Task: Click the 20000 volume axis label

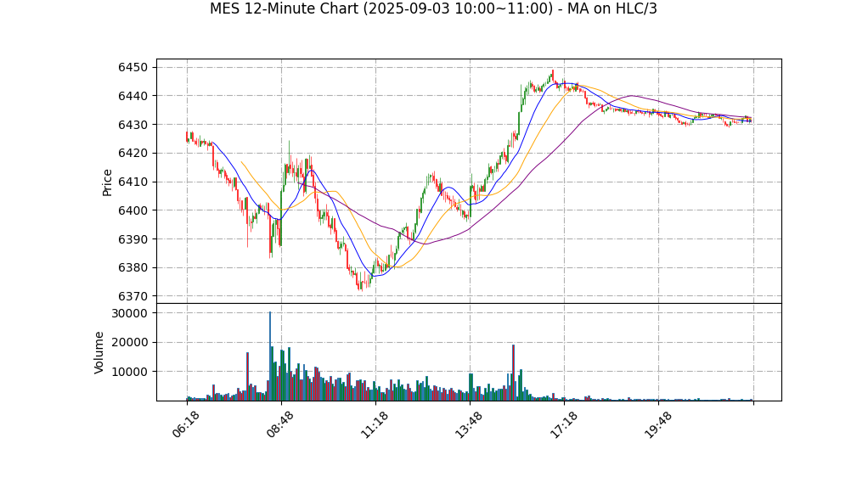Action: 130,343
